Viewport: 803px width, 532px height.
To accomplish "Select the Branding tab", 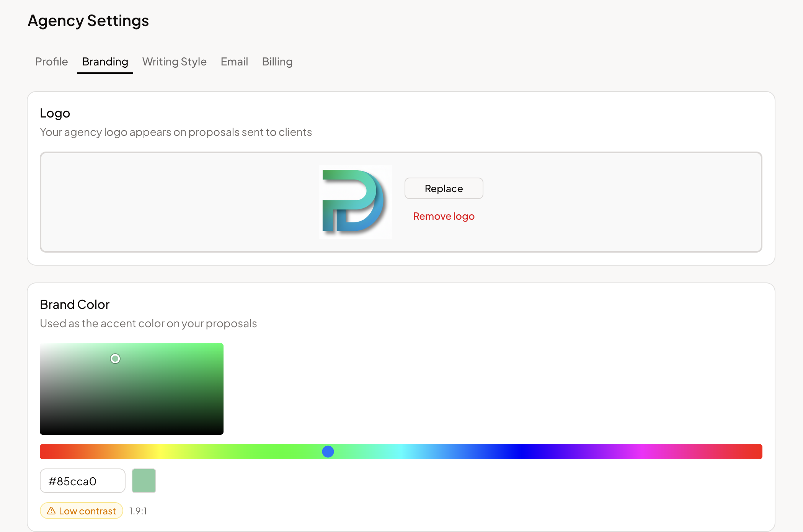I will pyautogui.click(x=104, y=62).
